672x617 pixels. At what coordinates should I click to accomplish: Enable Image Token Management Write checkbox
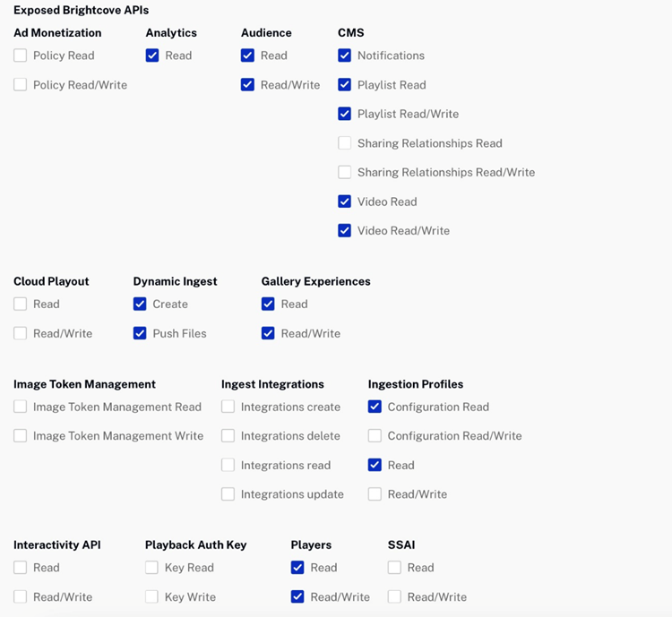coord(21,436)
